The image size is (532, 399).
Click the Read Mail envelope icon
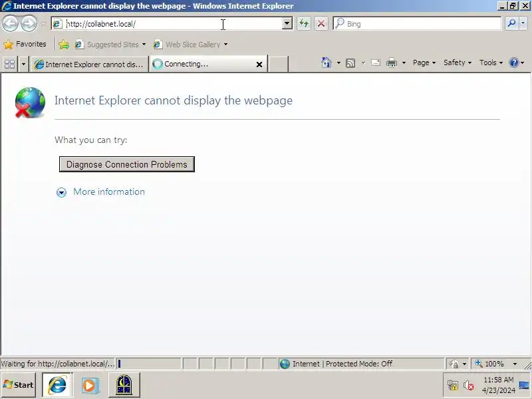click(376, 63)
